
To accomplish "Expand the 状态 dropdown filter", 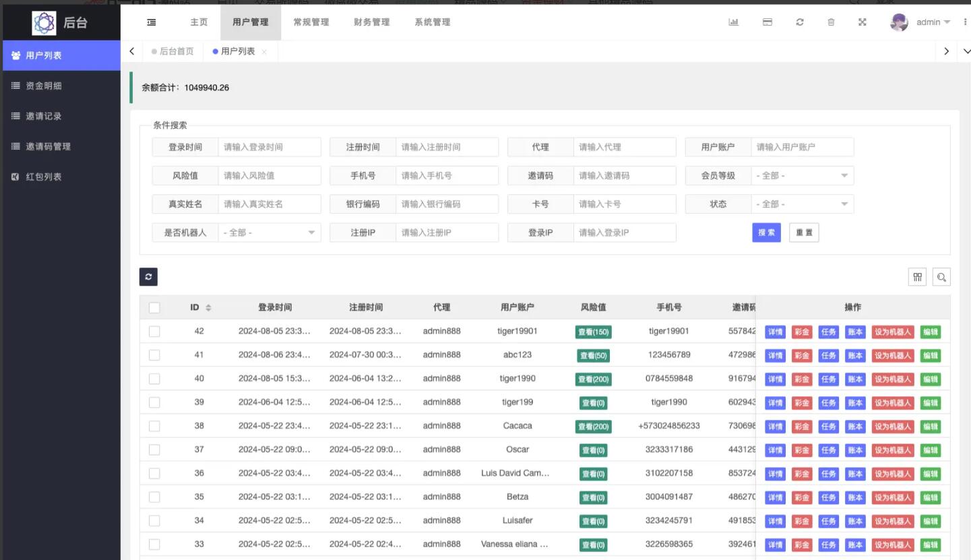I will (802, 204).
